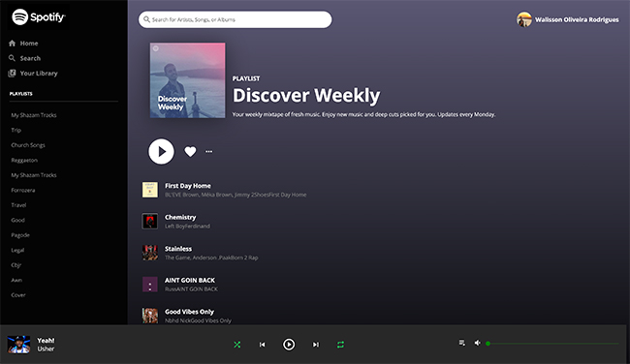Viewport: 630px width, 364px height.
Task: Click the Chemistry artist line Left Boy
Action: pos(187,227)
